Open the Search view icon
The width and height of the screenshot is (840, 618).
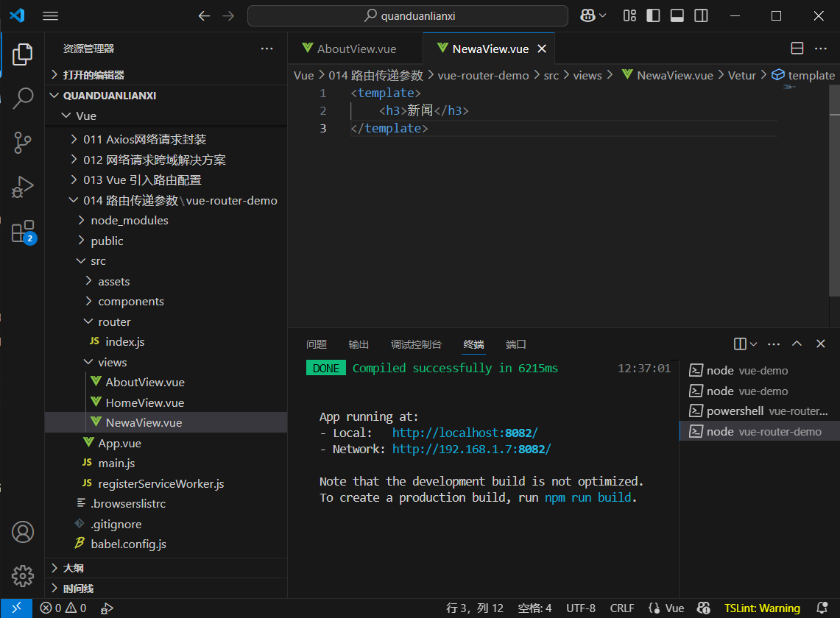[23, 99]
